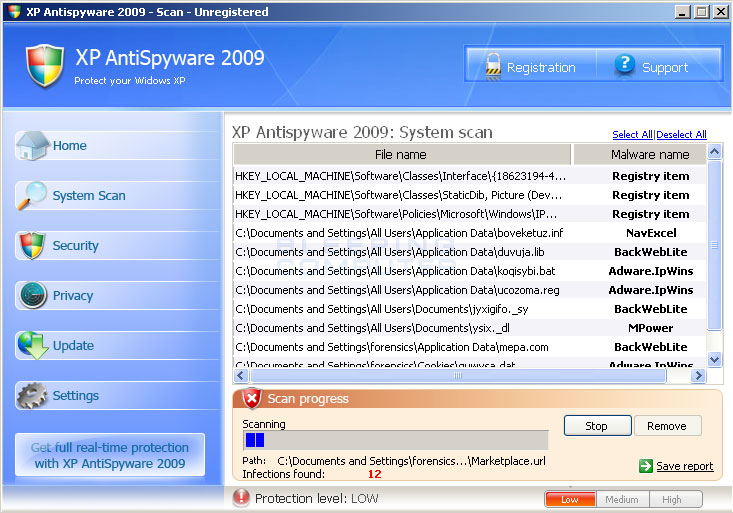Open the Settings section

pos(117,396)
